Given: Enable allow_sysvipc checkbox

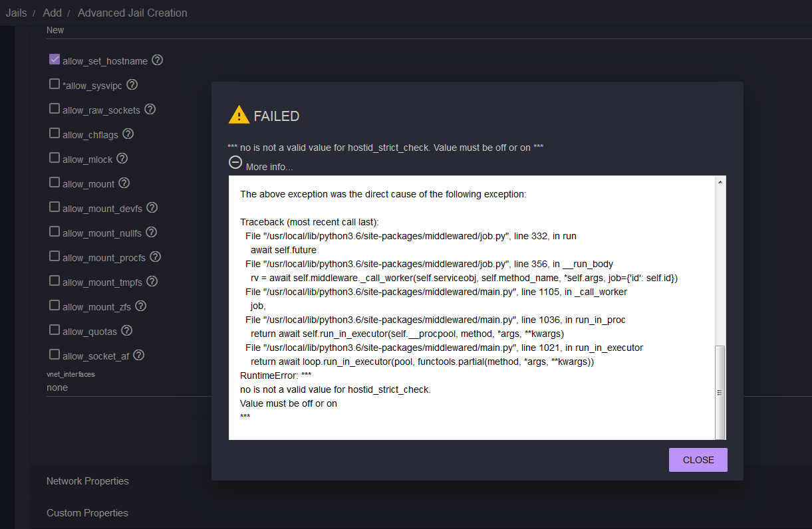Looking at the screenshot, I should click(55, 84).
